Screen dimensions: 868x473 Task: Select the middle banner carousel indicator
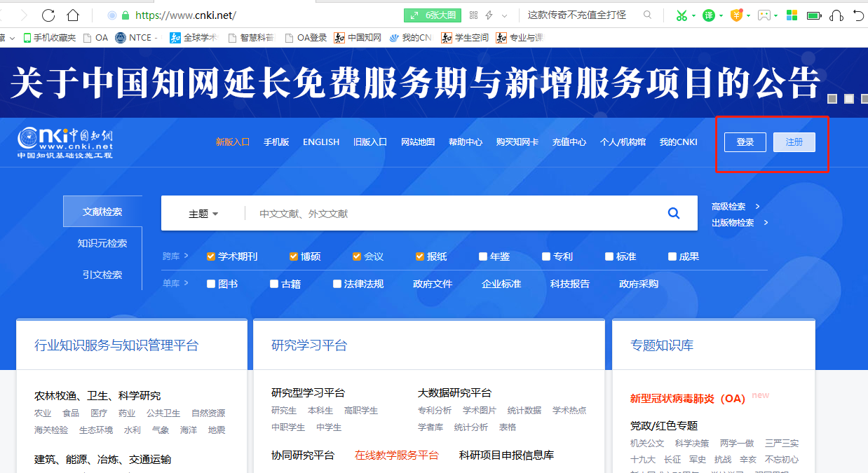(x=849, y=99)
